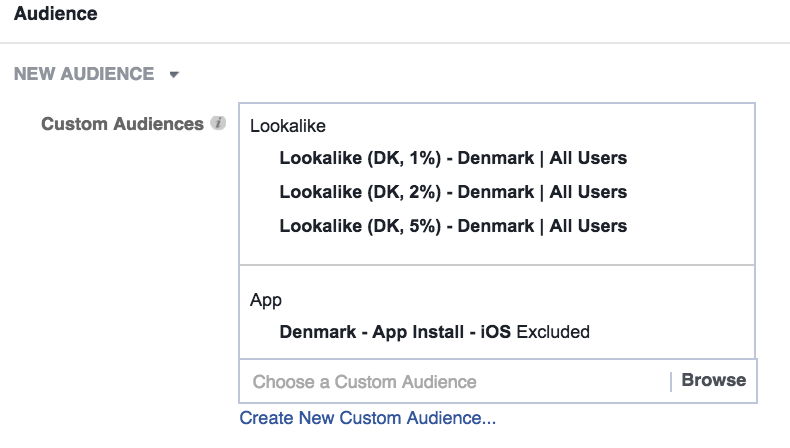The height and width of the screenshot is (448, 790).
Task: Click the horizontal line under Audience heading
Action: (395, 43)
